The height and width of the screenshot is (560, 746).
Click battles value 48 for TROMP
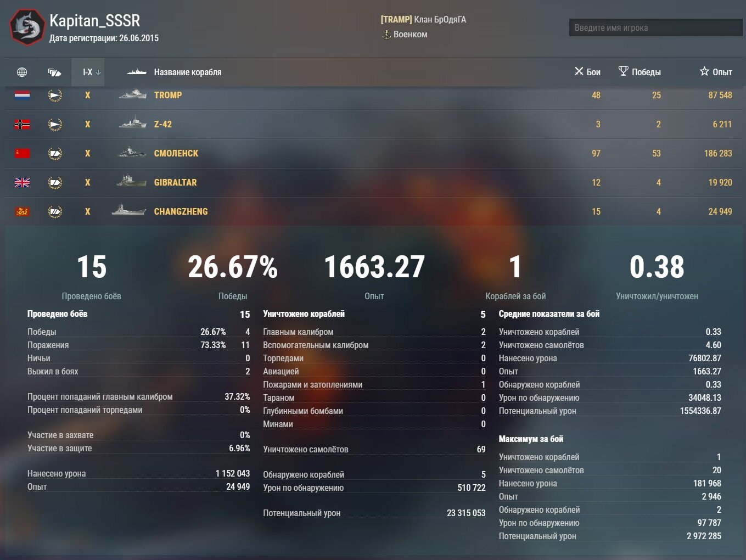pos(596,95)
